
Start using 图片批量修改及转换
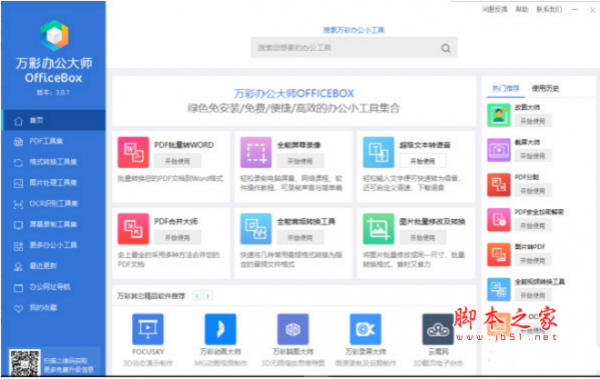pos(423,238)
